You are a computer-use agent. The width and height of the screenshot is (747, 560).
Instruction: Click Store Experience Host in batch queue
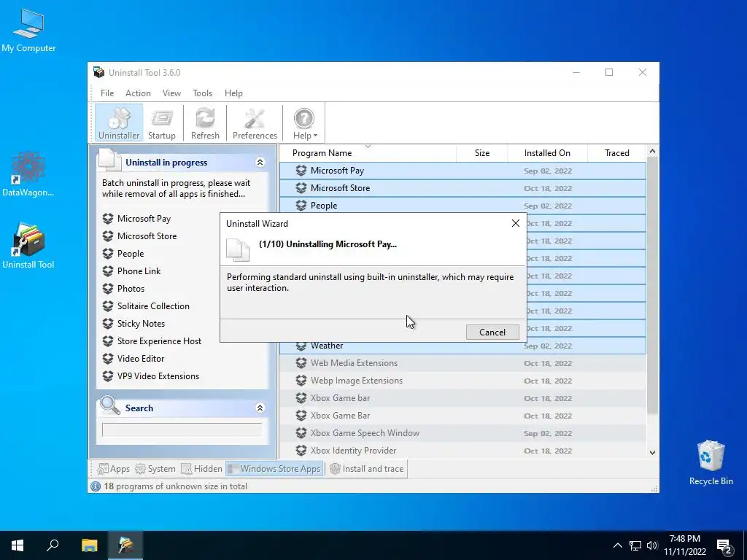tap(159, 341)
